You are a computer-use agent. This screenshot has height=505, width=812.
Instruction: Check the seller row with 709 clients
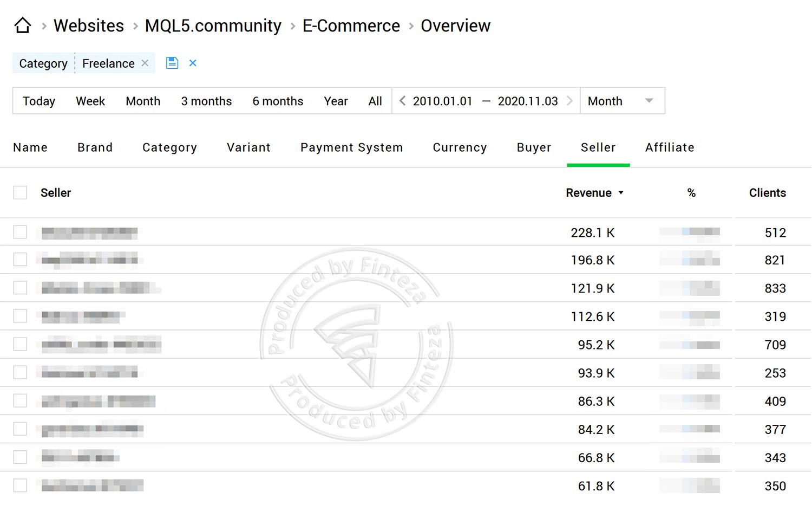click(20, 344)
